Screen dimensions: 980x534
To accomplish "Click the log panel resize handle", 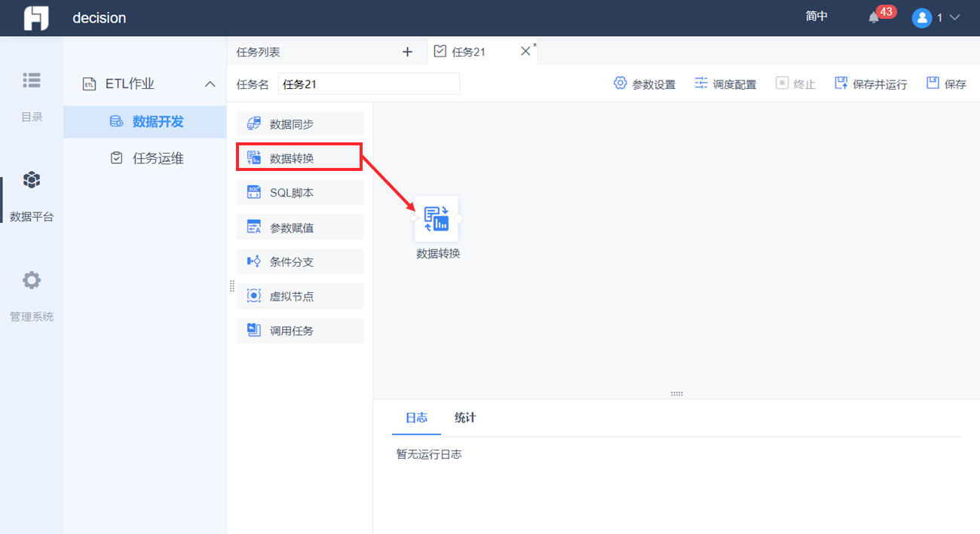I will 676,394.
